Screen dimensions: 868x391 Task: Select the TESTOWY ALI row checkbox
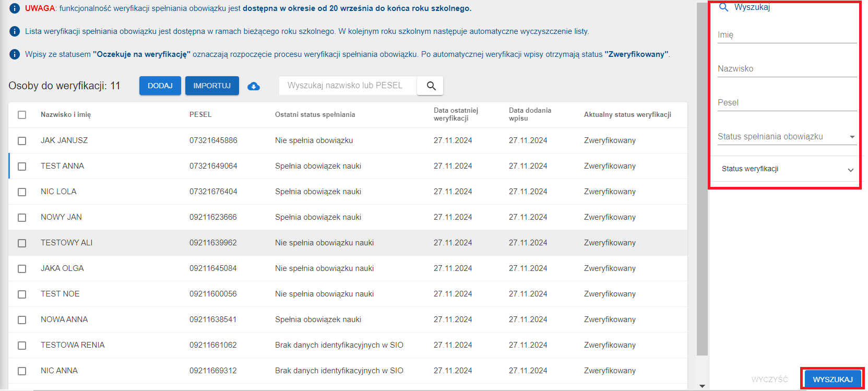22,243
